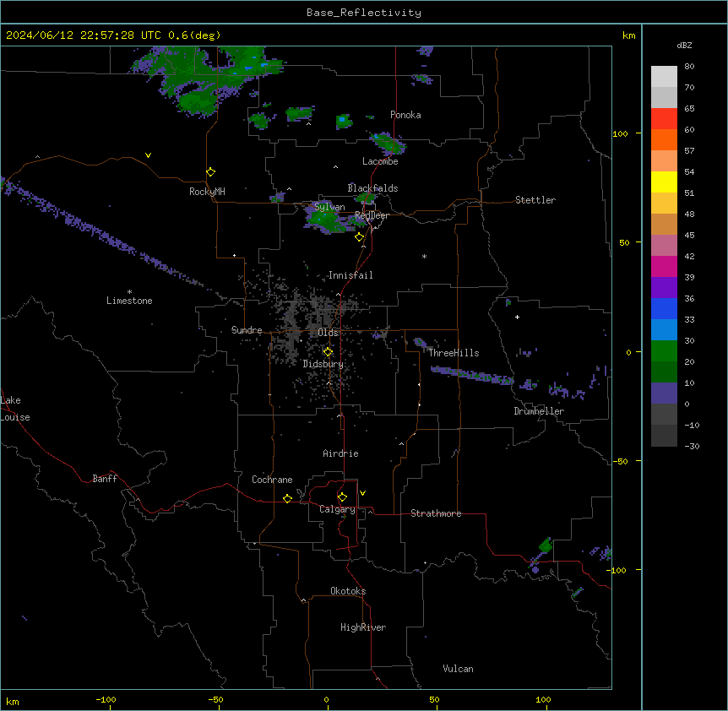Image resolution: width=728 pixels, height=711 pixels.
Task: Click the yellow marker near RockyMH
Action: [x=211, y=171]
